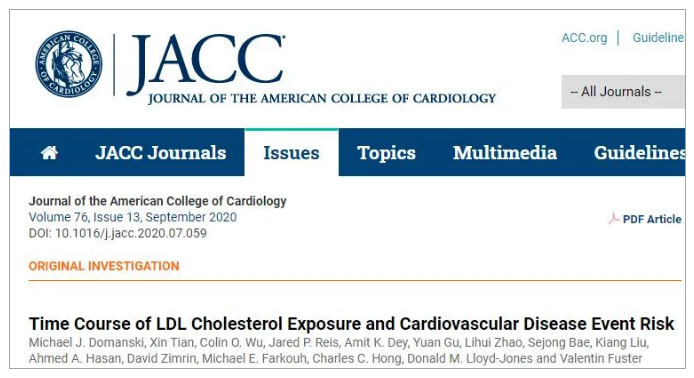Screen dimensions: 694x378
Task: Click the home icon in navigation bar
Action: [x=49, y=153]
